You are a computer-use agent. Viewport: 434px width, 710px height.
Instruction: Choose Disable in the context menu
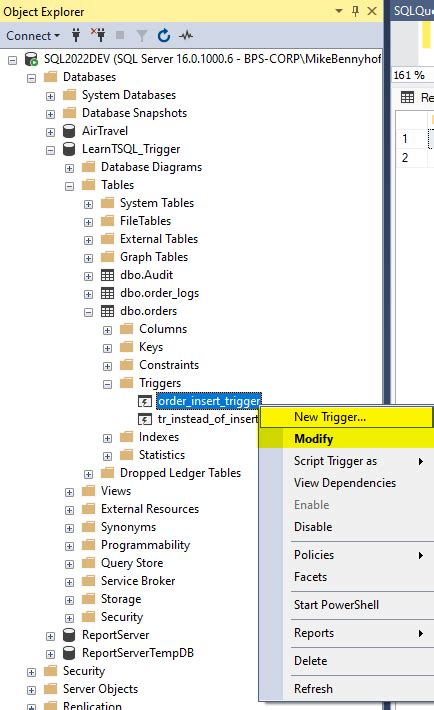(347, 527)
